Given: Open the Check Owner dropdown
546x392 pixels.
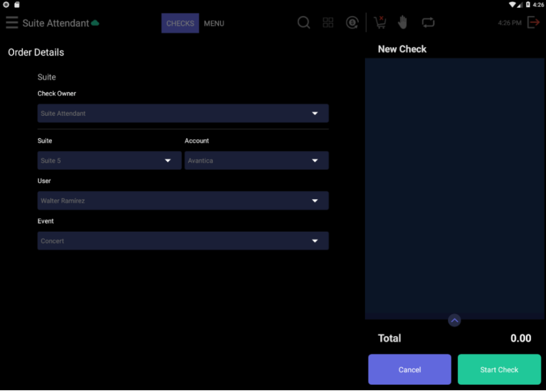Looking at the screenshot, I should 183,113.
